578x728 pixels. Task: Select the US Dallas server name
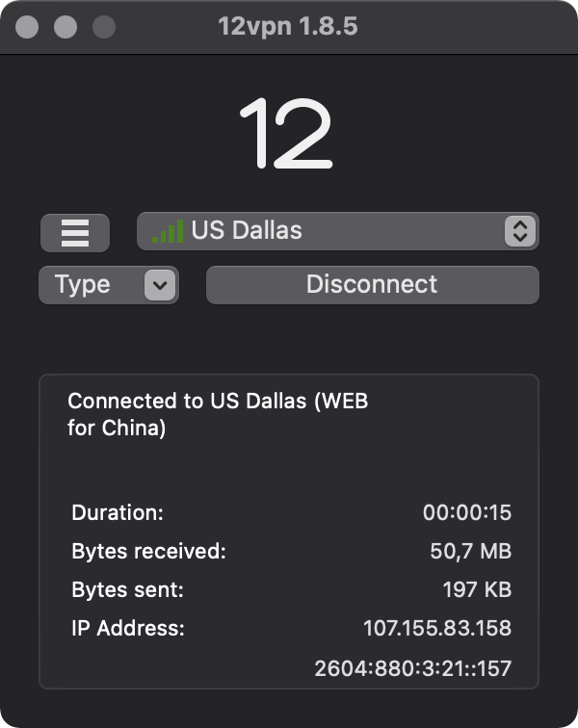pos(247,231)
